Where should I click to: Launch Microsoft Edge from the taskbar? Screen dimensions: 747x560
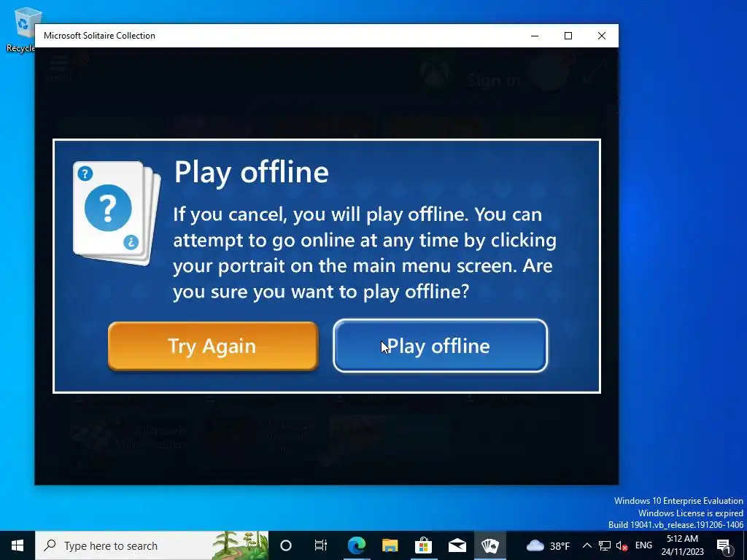(356, 545)
